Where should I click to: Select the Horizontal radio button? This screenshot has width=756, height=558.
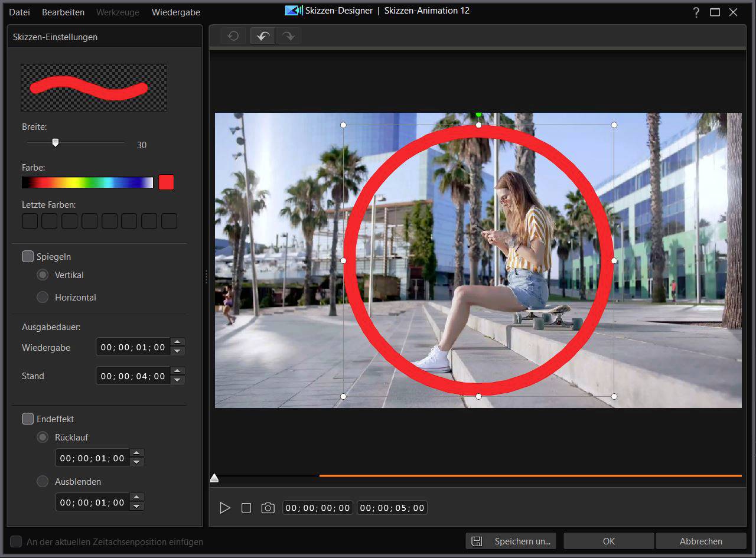43,297
